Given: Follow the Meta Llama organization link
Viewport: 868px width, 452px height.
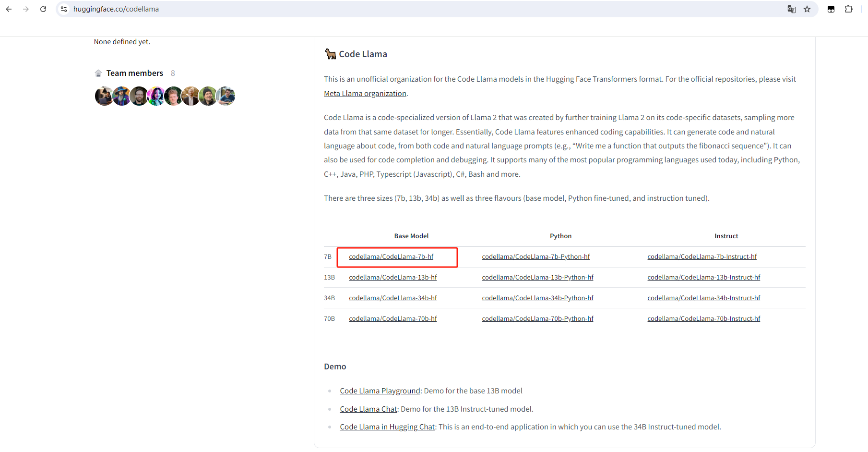Looking at the screenshot, I should (365, 94).
